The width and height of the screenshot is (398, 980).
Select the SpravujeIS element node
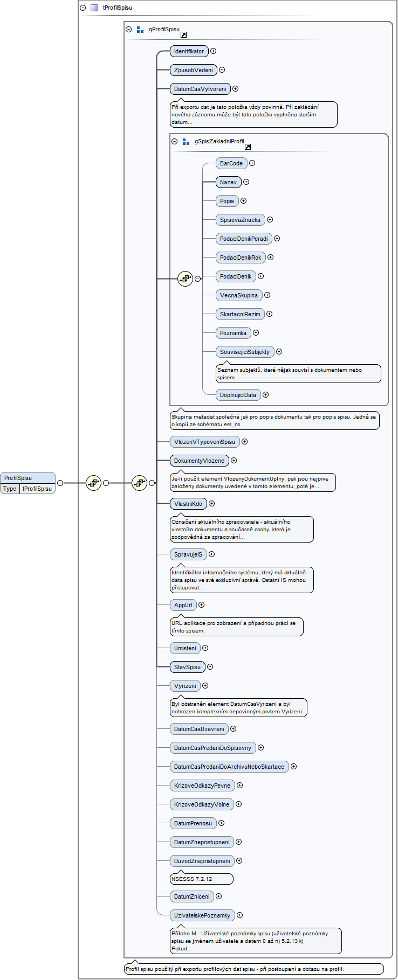(188, 554)
